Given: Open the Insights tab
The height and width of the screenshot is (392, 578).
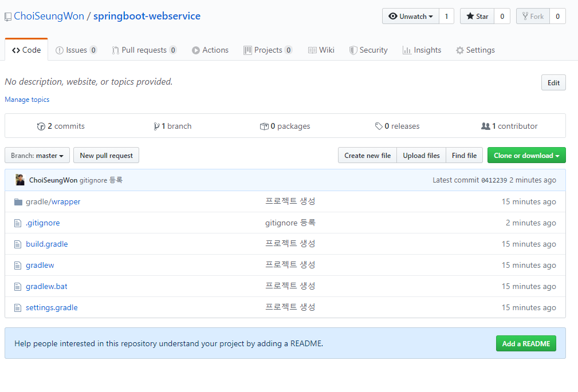Looking at the screenshot, I should coord(422,50).
